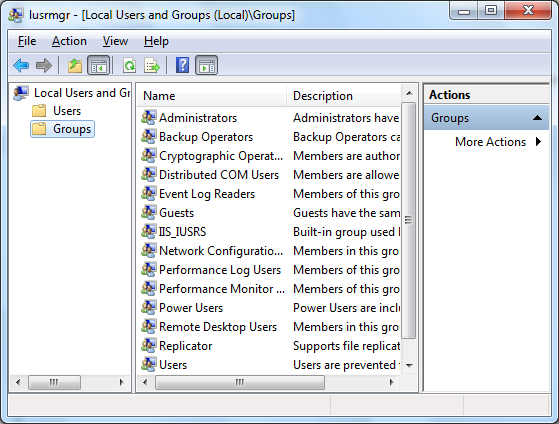Toggle Show/Hide Action Pane toolbar button
Viewport: 559px width, 424px height.
coord(206,66)
